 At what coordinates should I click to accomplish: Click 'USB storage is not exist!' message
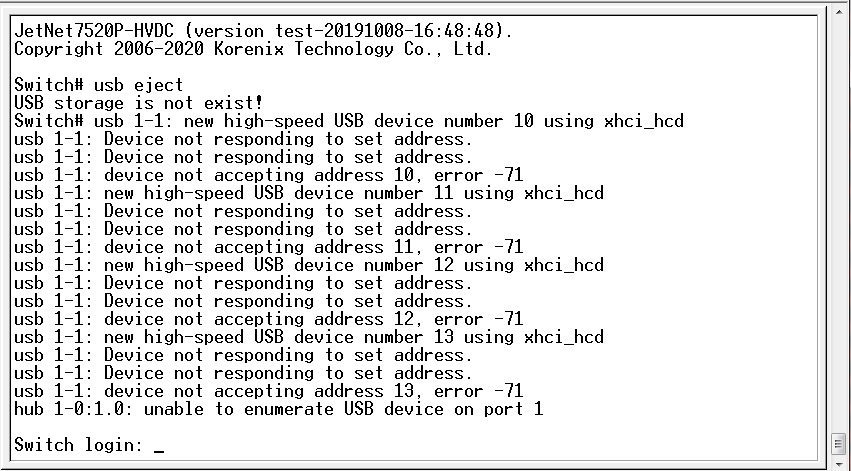[139, 102]
